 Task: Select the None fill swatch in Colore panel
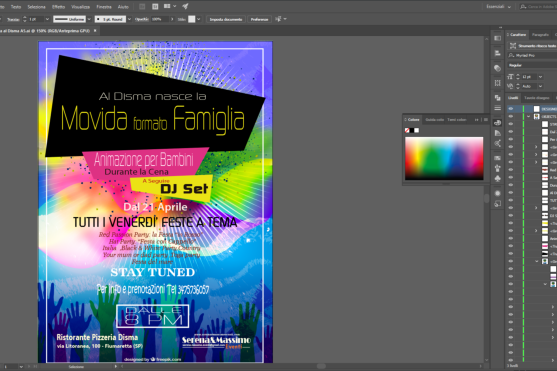coord(407,130)
